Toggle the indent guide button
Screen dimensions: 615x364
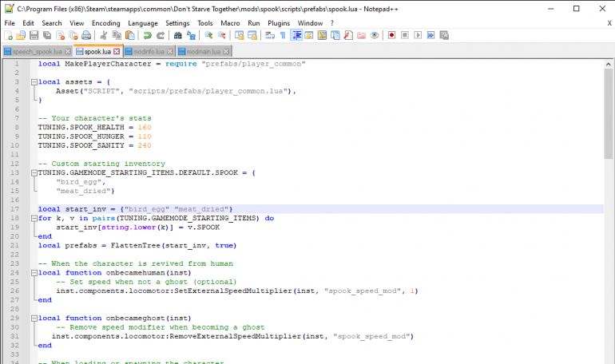(x=296, y=36)
